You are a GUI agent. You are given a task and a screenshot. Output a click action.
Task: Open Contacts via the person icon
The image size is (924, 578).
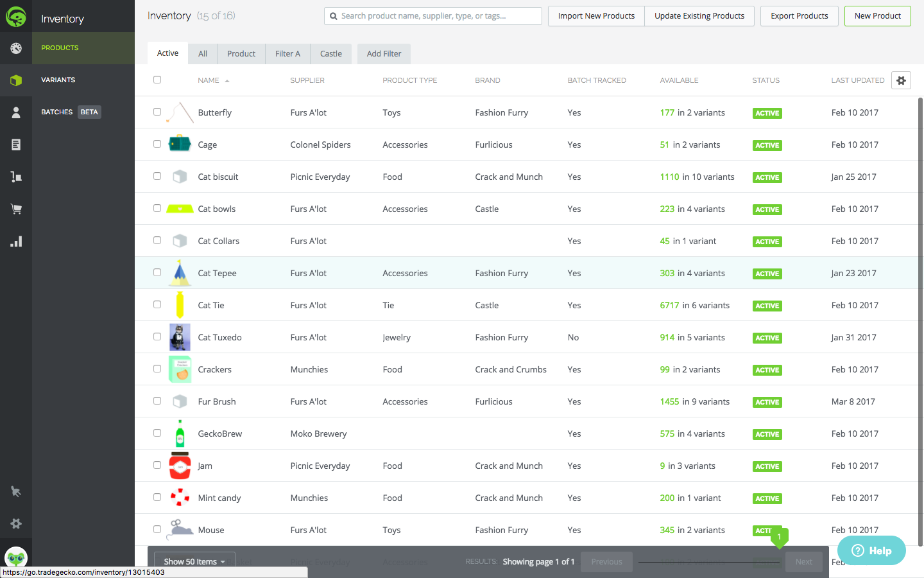tap(16, 111)
